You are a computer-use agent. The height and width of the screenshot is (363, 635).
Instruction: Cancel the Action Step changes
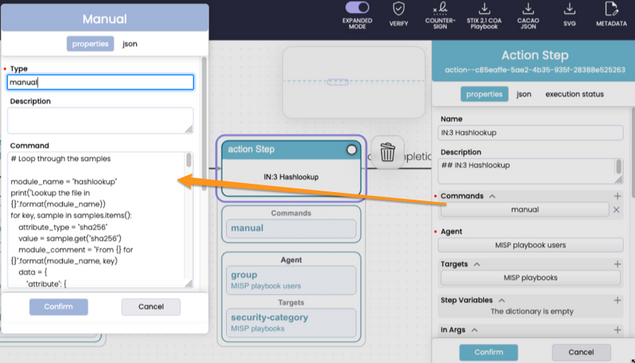[581, 352]
